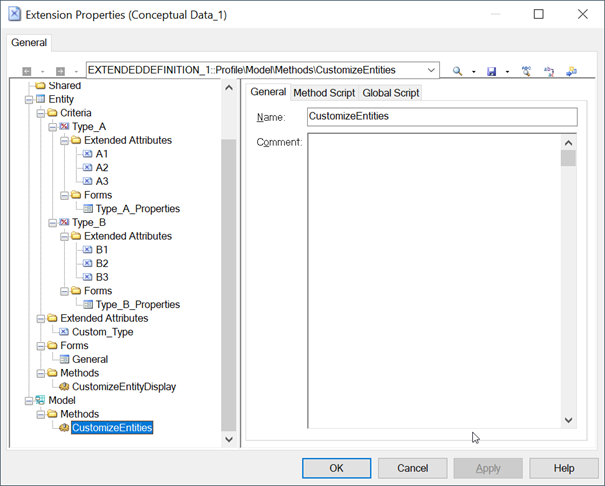605x486 pixels.
Task: Click the Type_B_Properties form icon
Action: (x=88, y=304)
